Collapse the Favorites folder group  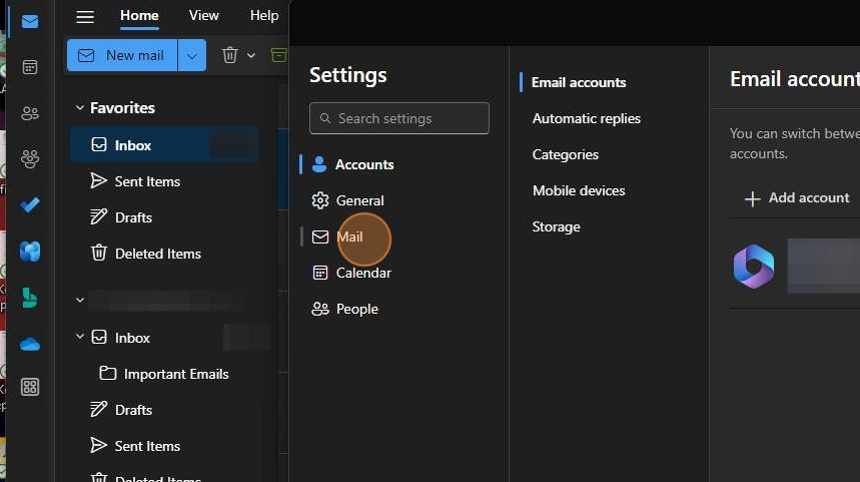click(80, 108)
